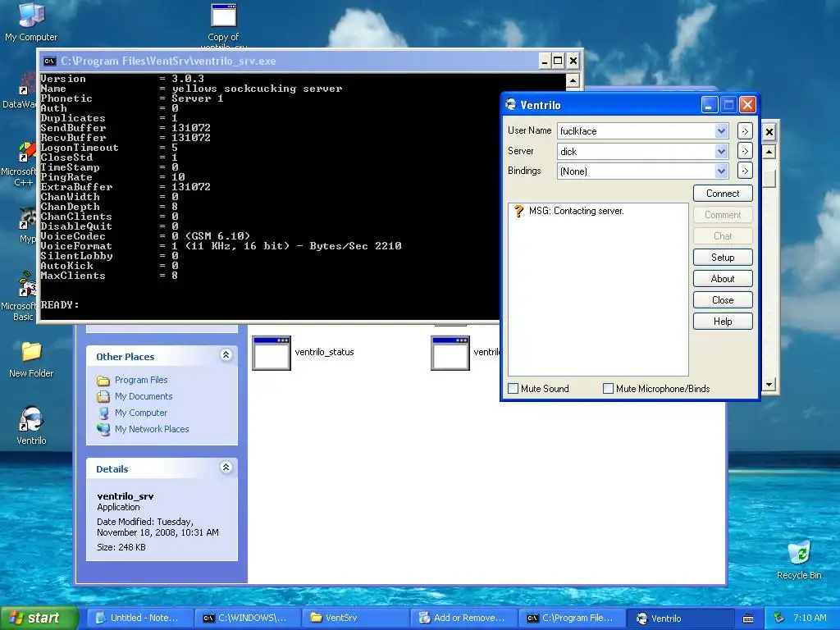The height and width of the screenshot is (630, 840).
Task: Open the My Computer desktop icon
Action: pyautogui.click(x=31, y=21)
